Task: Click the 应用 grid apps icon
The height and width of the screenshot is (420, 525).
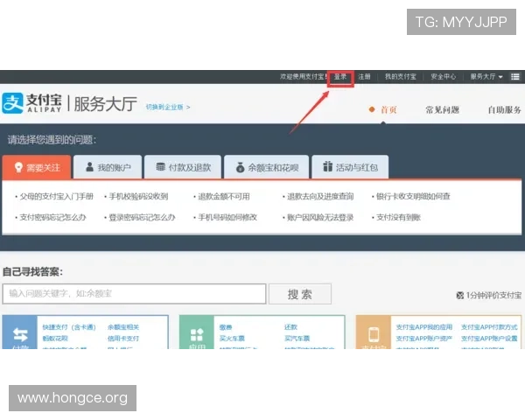Action: click(x=197, y=334)
